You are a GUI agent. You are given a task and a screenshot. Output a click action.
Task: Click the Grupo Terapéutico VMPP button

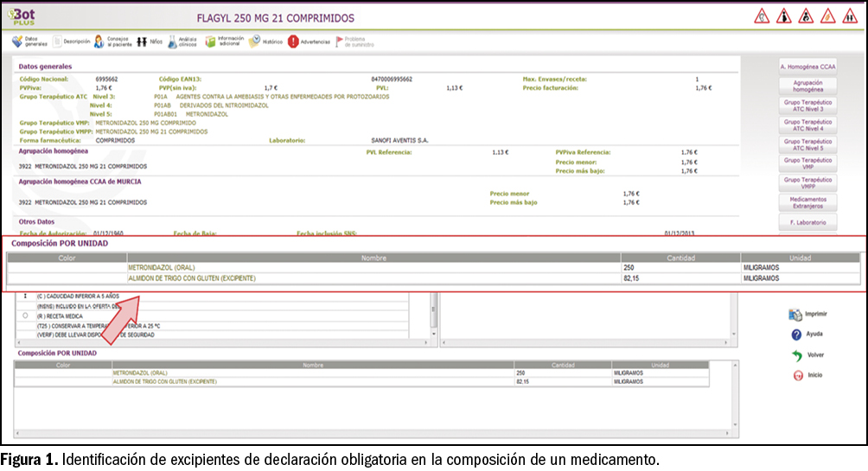coord(807,183)
